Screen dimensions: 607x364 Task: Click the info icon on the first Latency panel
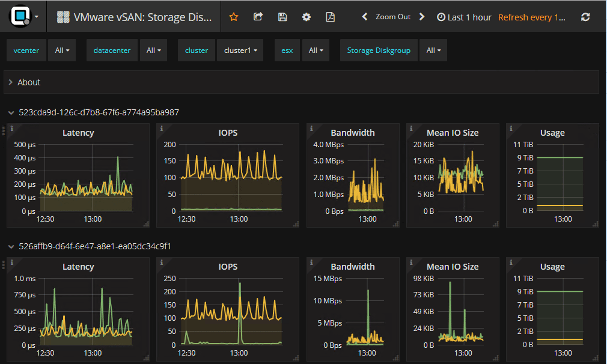click(x=12, y=128)
